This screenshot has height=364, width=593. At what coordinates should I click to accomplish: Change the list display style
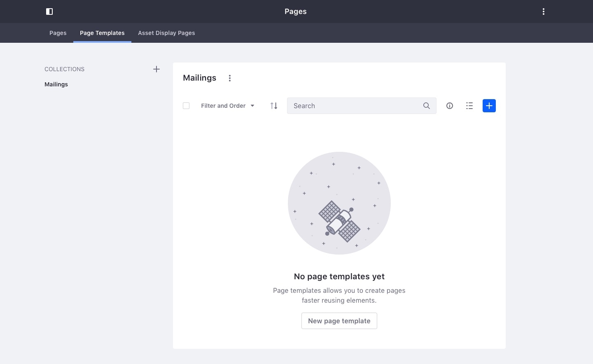(469, 106)
